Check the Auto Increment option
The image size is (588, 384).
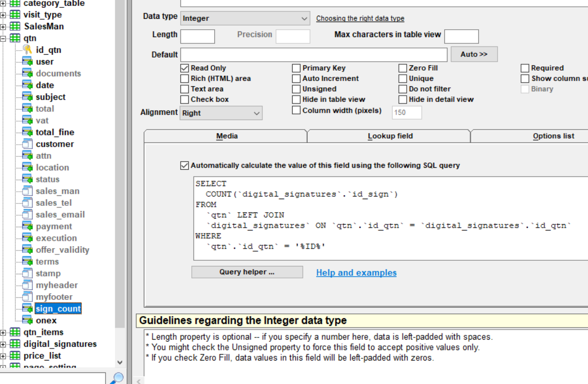pyautogui.click(x=296, y=78)
